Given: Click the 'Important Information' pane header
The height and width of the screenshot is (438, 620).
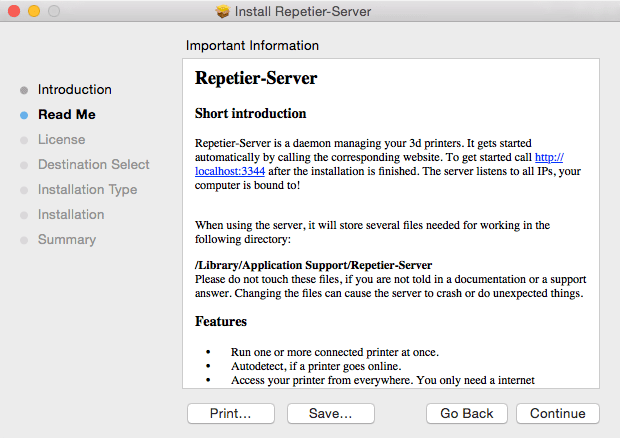Looking at the screenshot, I should [x=252, y=46].
